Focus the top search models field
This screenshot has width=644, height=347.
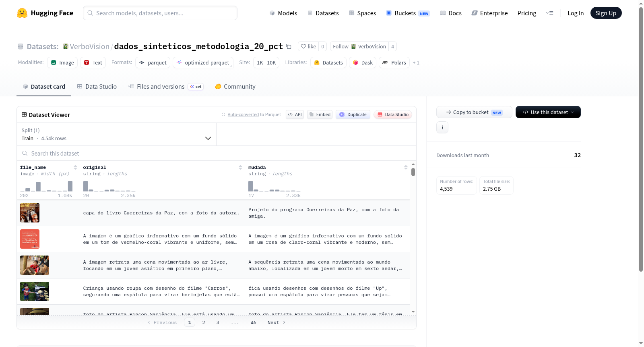click(x=160, y=13)
